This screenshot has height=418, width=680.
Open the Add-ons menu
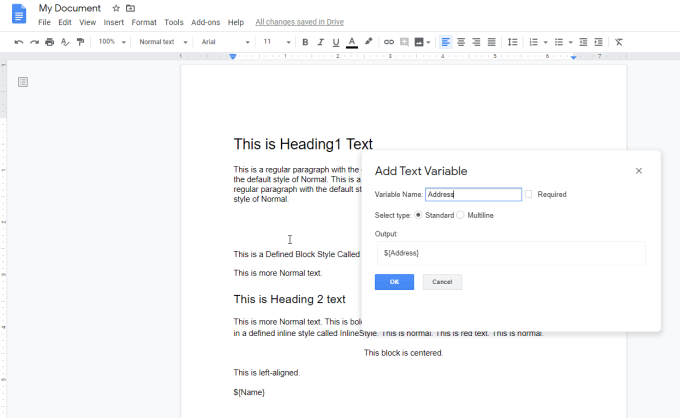(206, 22)
